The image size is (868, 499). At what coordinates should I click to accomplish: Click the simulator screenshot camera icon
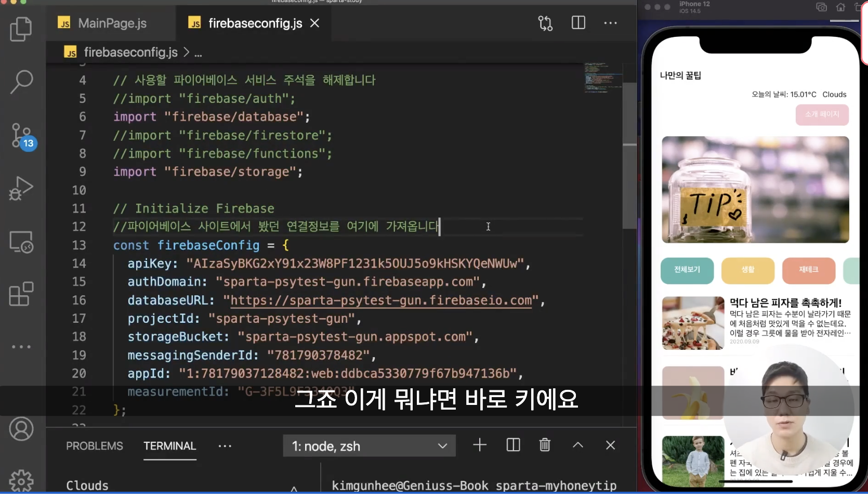pyautogui.click(x=821, y=7)
